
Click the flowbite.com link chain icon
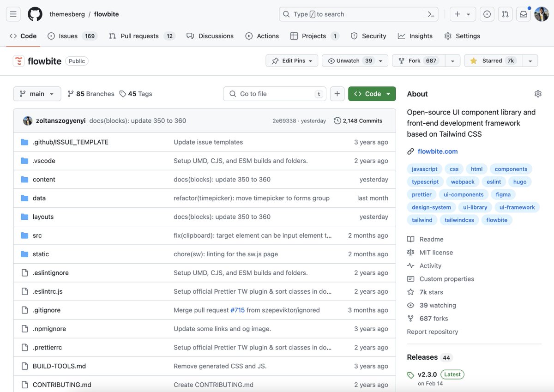(x=410, y=151)
